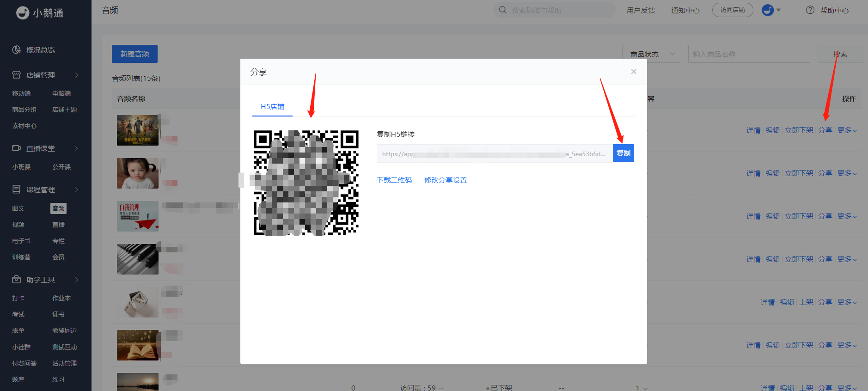Click the piano keys audio cover thumbnail
Viewport: 868px width, 391px height.
(138, 259)
